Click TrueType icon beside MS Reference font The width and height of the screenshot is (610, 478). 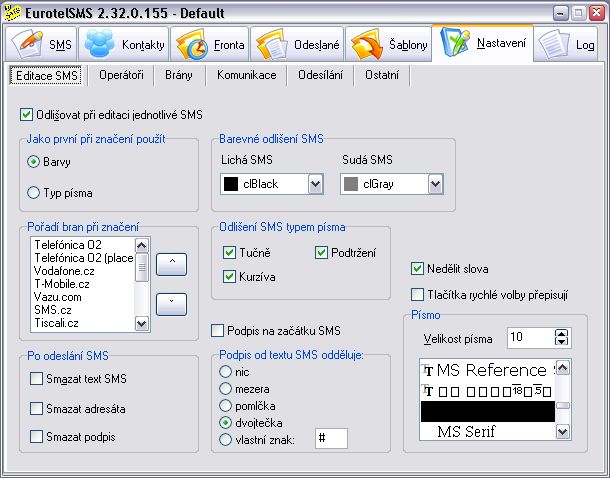(428, 370)
